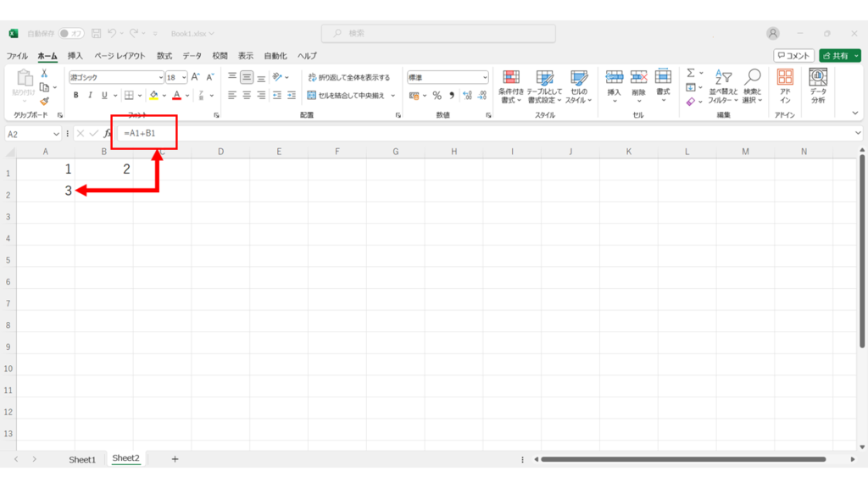Click the Decrease Decimal icon
The image size is (868, 488).
(x=482, y=96)
